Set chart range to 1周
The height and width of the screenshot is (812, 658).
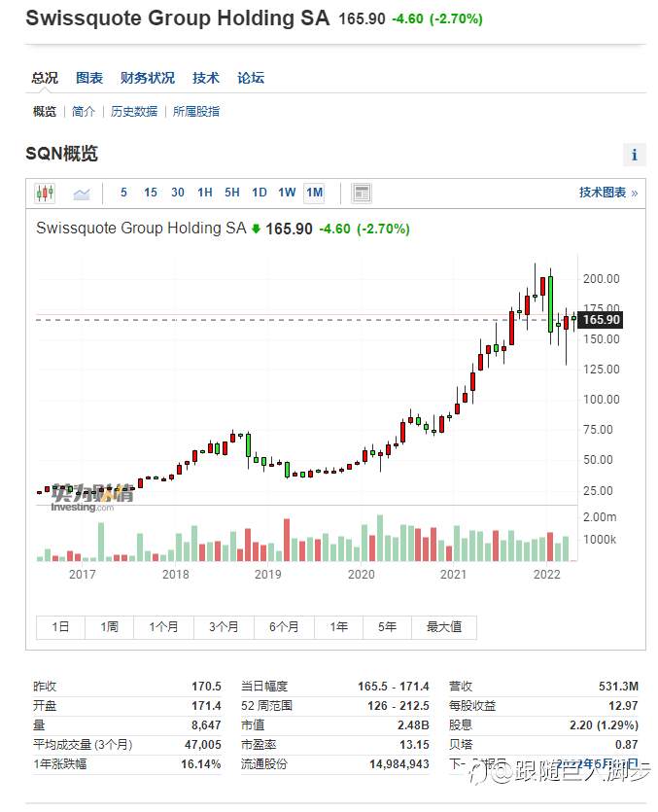[x=109, y=627]
